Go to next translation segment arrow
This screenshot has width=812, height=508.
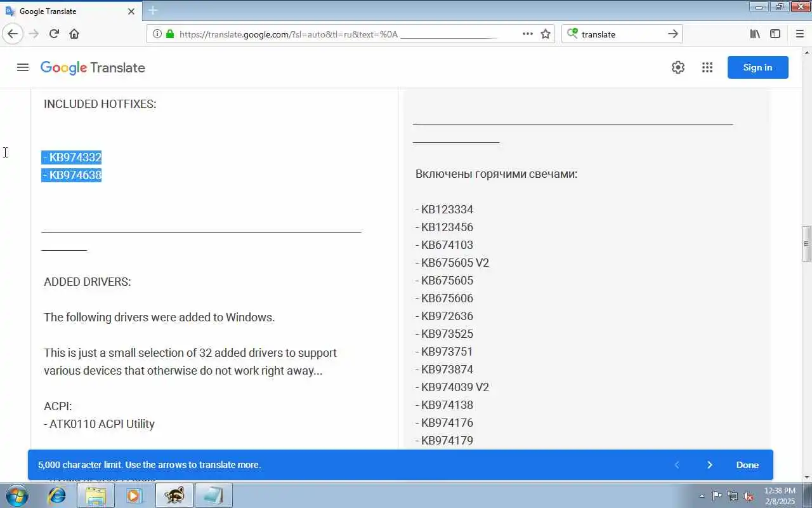point(709,465)
